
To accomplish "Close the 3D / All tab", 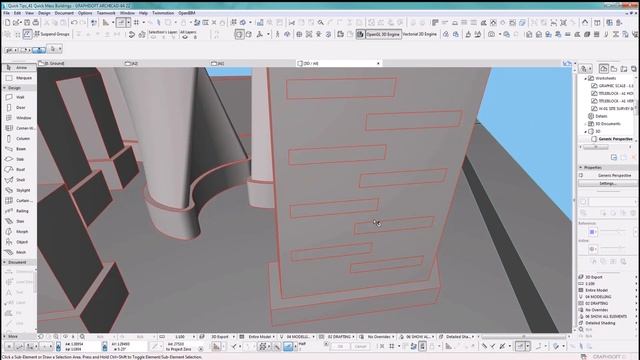I will (378, 64).
